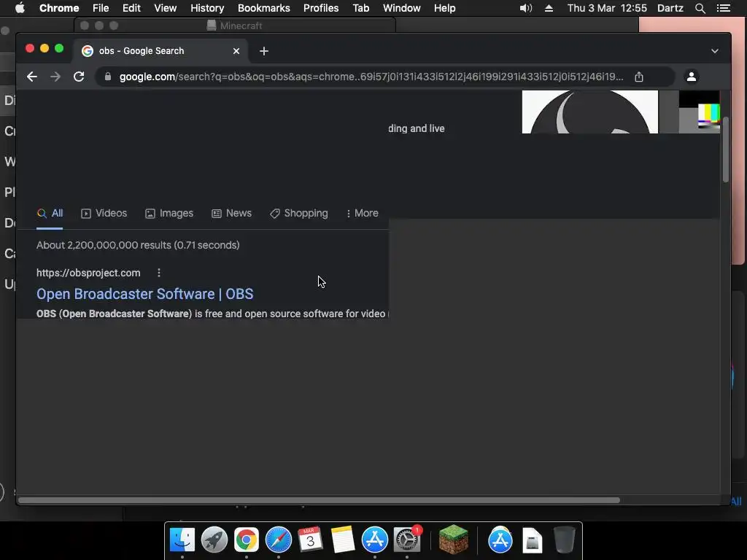
Task: Open the History menu
Action: tap(207, 8)
